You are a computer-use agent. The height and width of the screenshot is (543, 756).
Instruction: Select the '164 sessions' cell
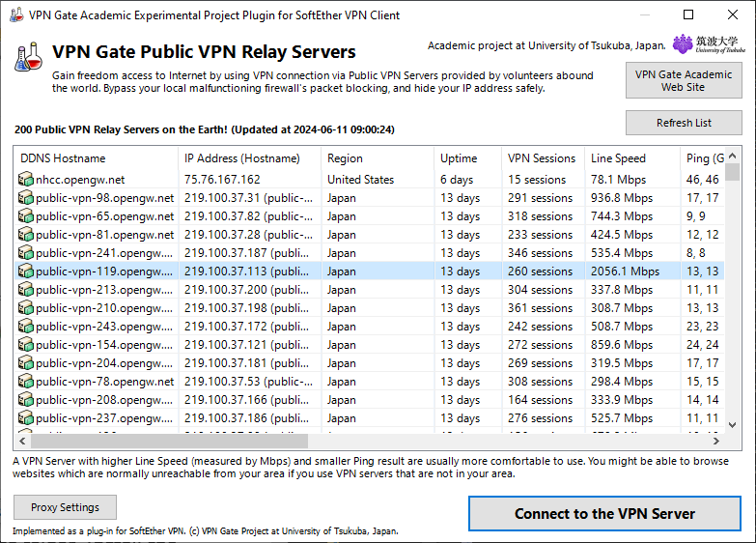click(x=540, y=400)
